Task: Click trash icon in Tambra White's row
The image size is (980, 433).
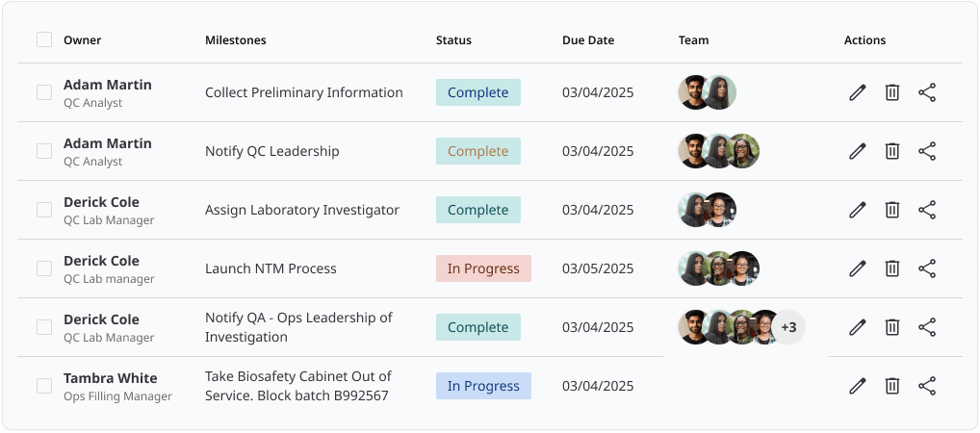Action: tap(891, 386)
